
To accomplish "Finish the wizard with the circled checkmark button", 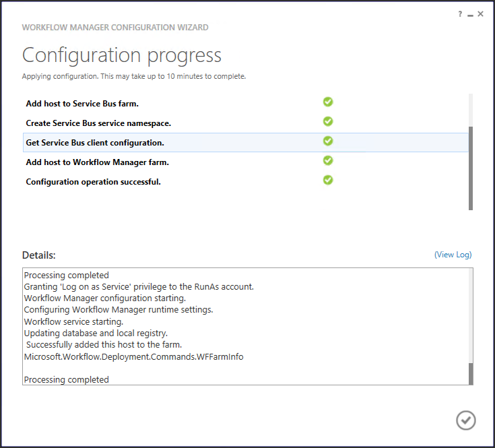I will [x=465, y=420].
